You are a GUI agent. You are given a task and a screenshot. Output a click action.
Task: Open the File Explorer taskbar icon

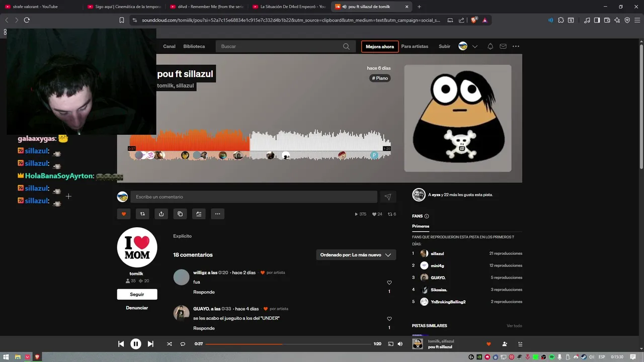(x=17, y=357)
